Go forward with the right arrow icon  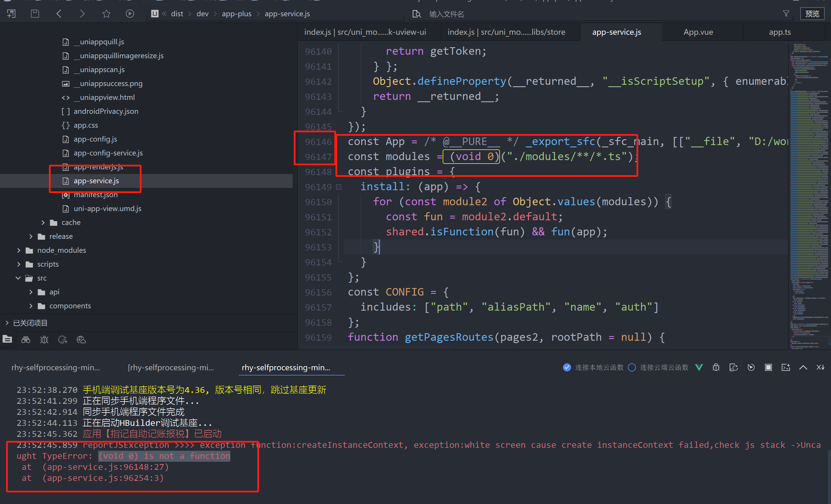point(82,14)
